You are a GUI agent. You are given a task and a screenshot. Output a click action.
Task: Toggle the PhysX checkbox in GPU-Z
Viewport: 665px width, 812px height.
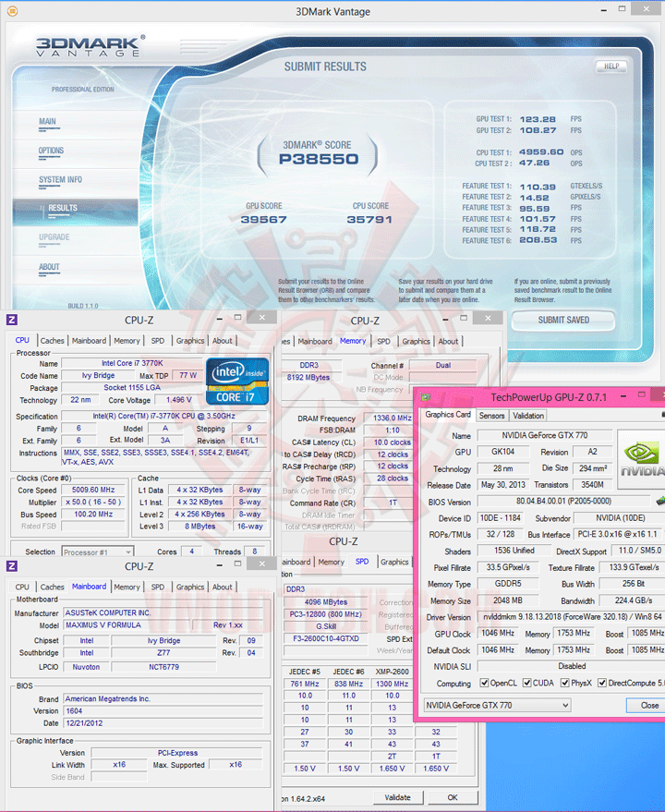tap(565, 683)
